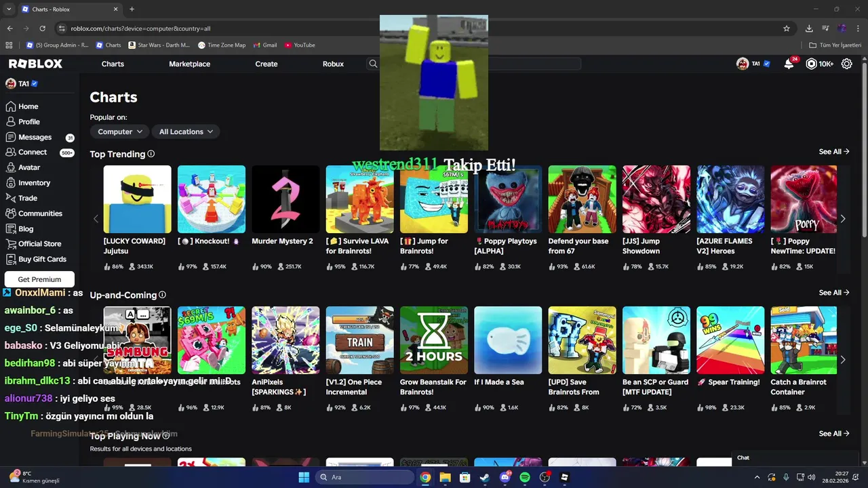Screen dimensions: 868x488
Task: Open the If I Made a Sea thumbnail
Action: click(x=508, y=340)
